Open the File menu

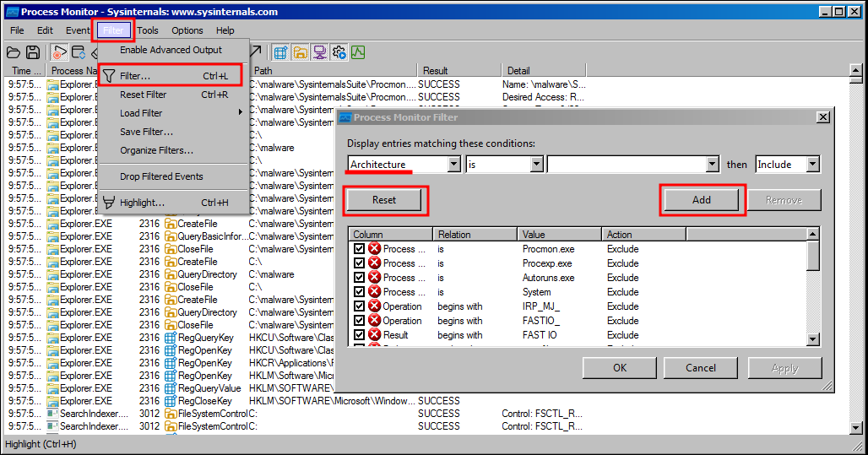click(17, 30)
